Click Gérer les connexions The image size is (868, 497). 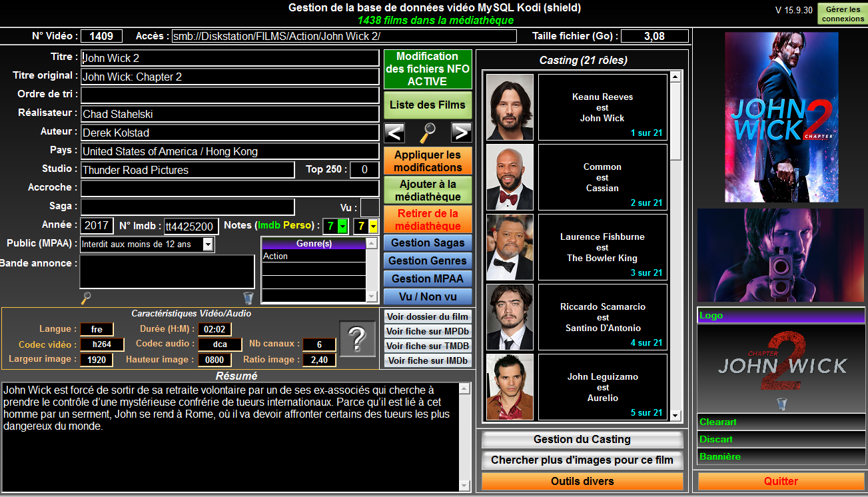[843, 14]
